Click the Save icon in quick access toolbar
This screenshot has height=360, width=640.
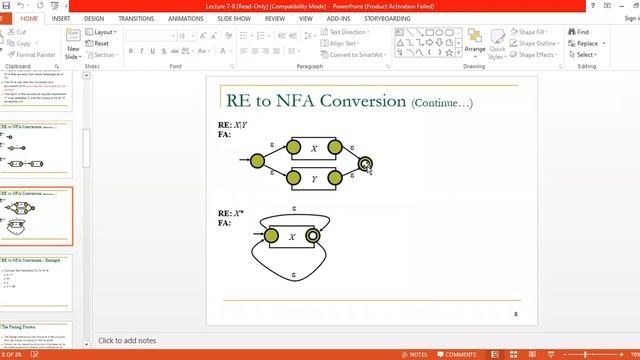(x=6, y=6)
